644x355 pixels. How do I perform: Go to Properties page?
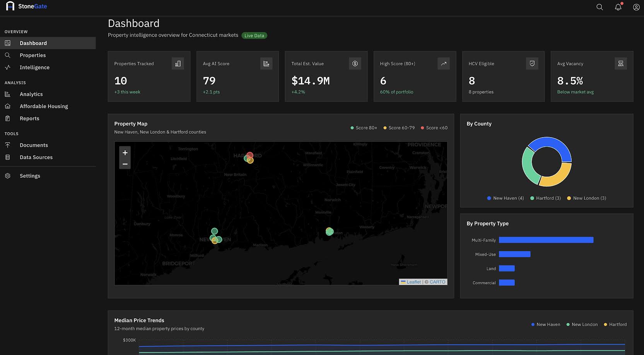[x=48, y=55]
